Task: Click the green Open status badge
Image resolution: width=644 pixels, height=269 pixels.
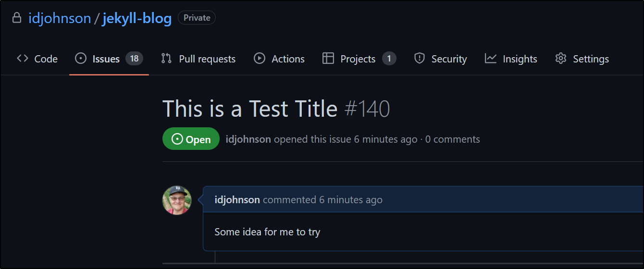Action: [x=191, y=139]
